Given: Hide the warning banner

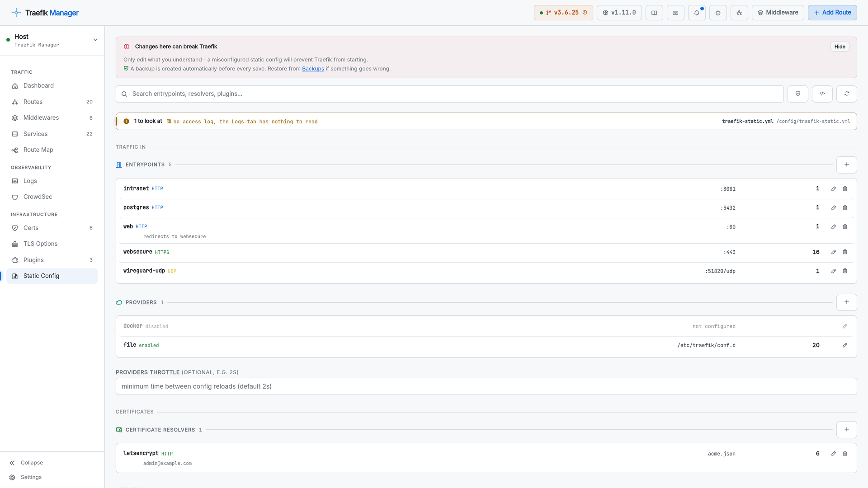Looking at the screenshot, I should [x=840, y=47].
